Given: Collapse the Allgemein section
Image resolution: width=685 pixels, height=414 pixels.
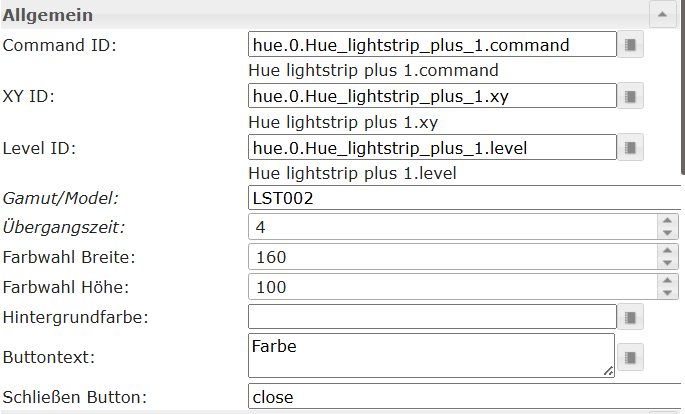Looking at the screenshot, I should (662, 15).
